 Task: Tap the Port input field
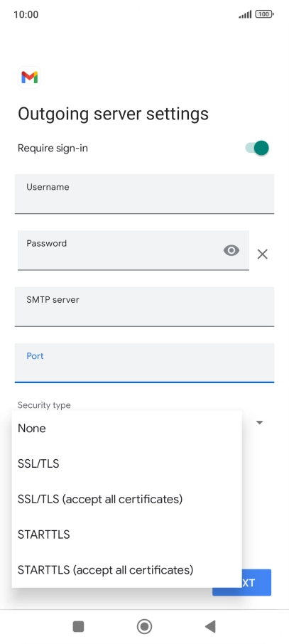[145, 363]
